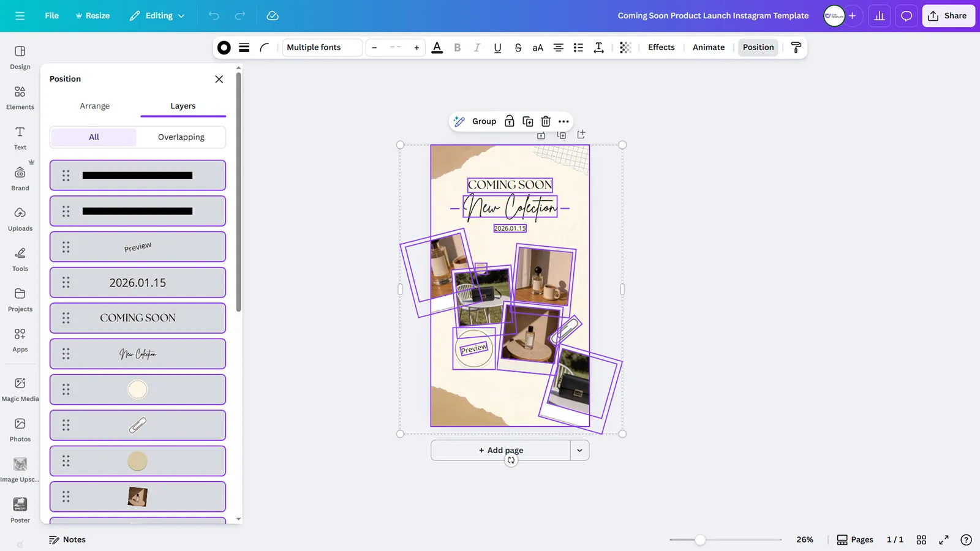Screen dimensions: 980x551
Task: Open the transparency checkerboard icon
Action: 625,48
